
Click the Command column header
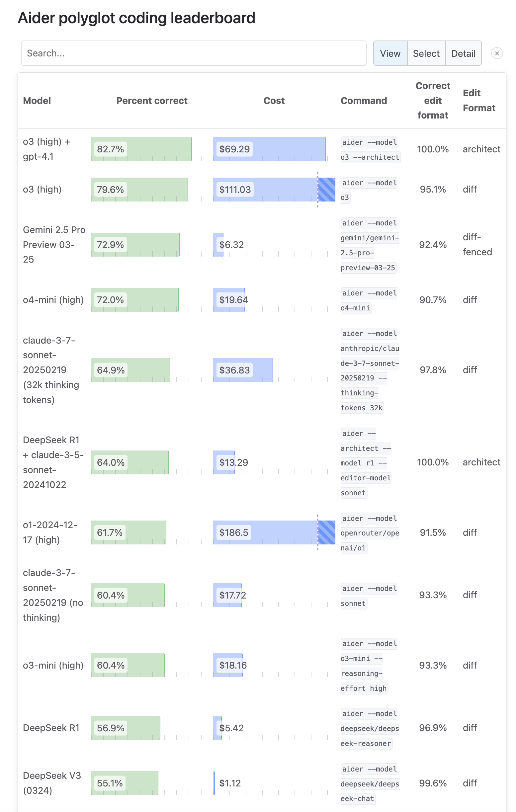pos(364,101)
